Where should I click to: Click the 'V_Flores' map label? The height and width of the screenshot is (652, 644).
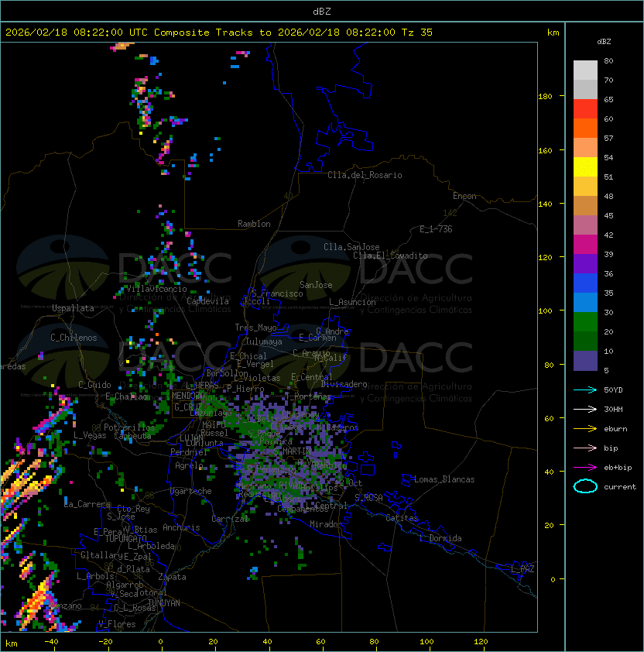(x=117, y=624)
